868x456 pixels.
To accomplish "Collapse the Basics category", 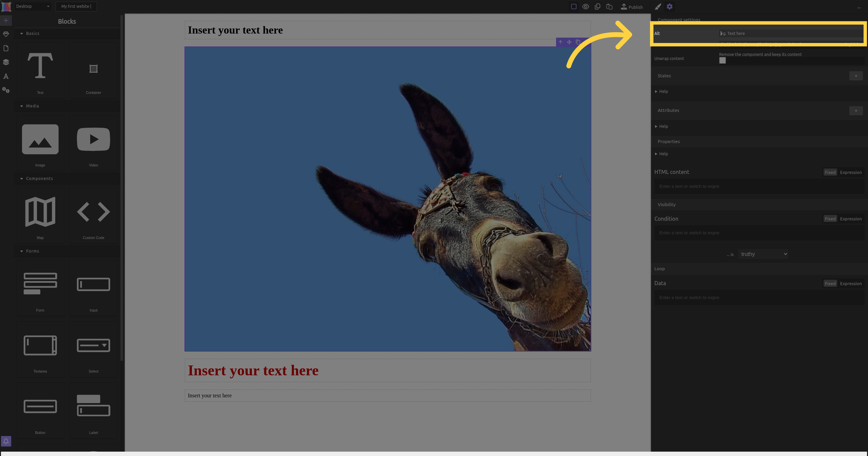I will (67, 34).
